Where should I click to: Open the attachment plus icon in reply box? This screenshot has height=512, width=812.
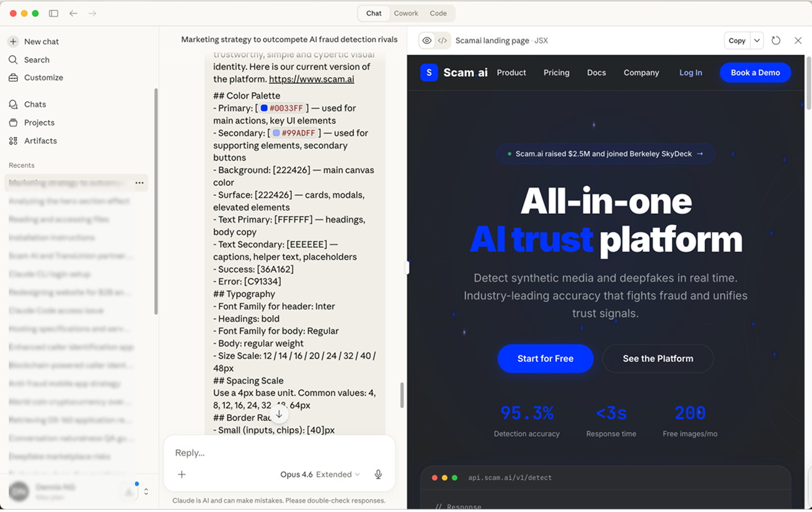click(182, 474)
